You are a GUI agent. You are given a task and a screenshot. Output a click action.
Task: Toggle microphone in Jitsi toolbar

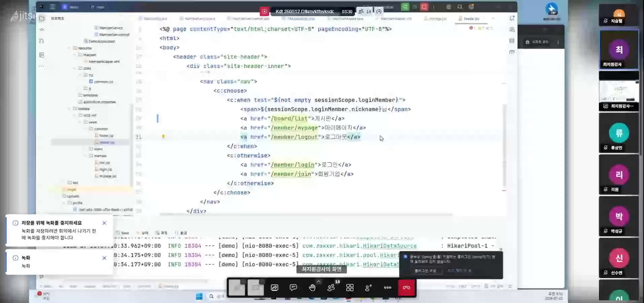(237, 288)
